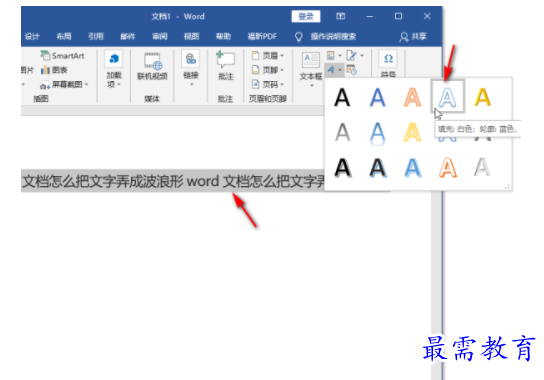
Task: Open the Foxit PDF (福昕PDF) tab
Action: (262, 36)
